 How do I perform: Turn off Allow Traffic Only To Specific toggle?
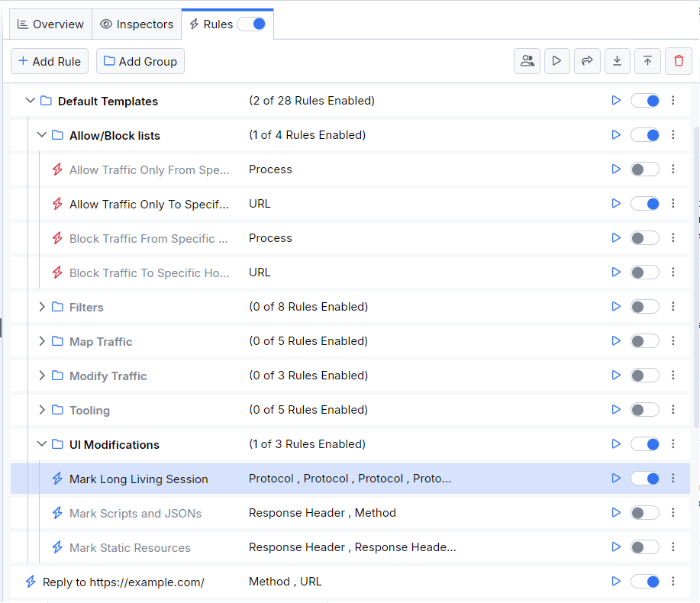[x=644, y=204]
